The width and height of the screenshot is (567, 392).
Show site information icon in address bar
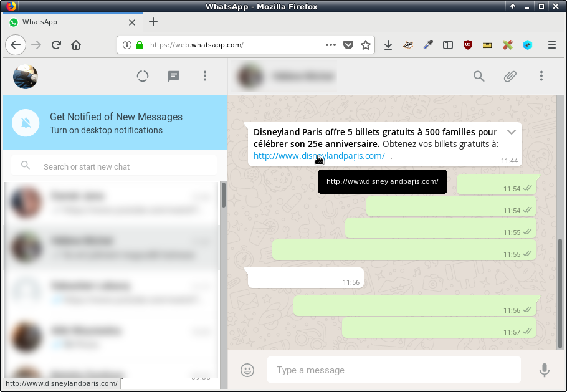tap(127, 45)
